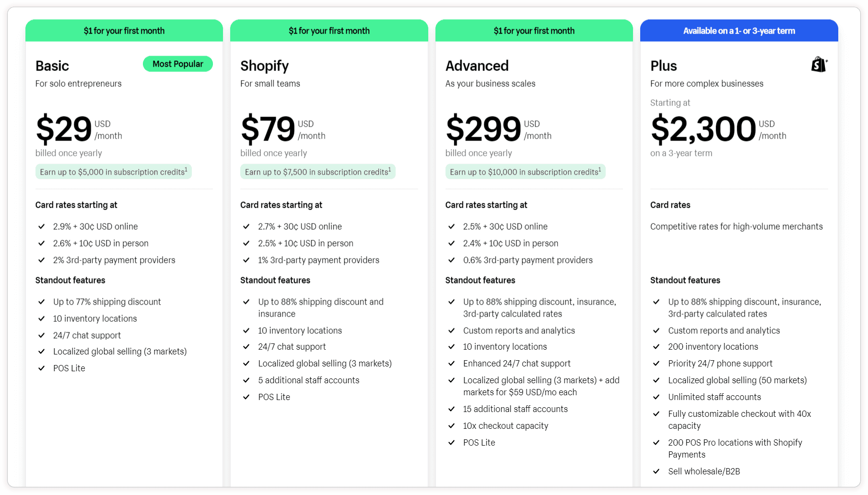Viewport: 868px width, 495px height.
Task: Click checkmark next to 2.9% + 30¢ USD online
Action: [x=42, y=226]
